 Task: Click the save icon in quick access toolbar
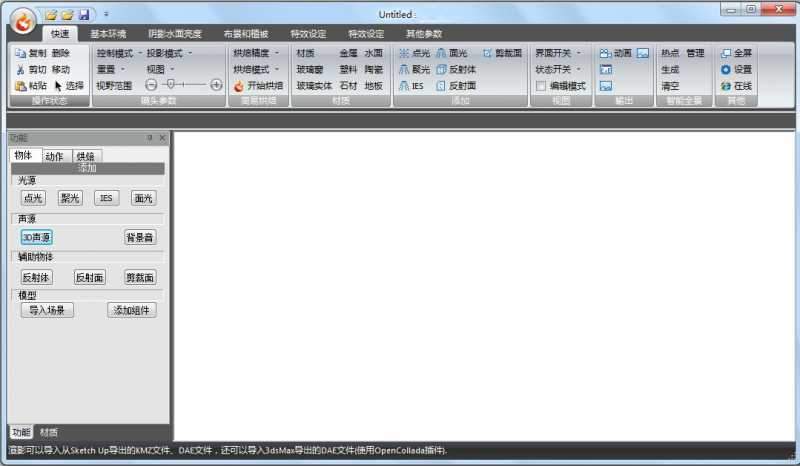tap(84, 14)
